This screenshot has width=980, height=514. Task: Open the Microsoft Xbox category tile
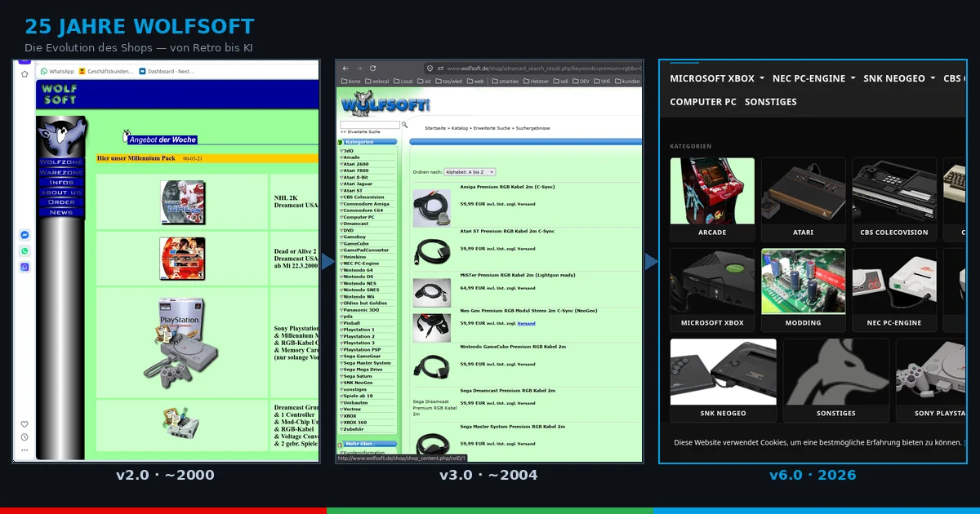712,290
